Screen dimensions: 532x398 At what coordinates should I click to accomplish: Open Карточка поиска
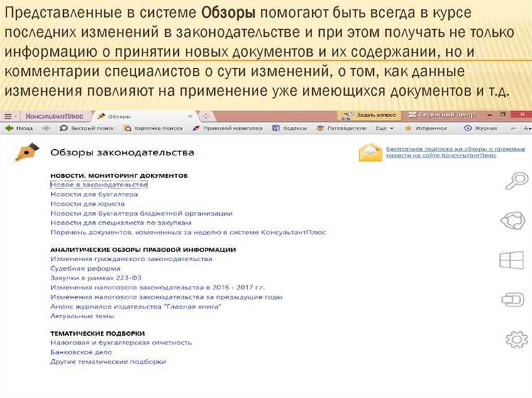pyautogui.click(x=153, y=128)
